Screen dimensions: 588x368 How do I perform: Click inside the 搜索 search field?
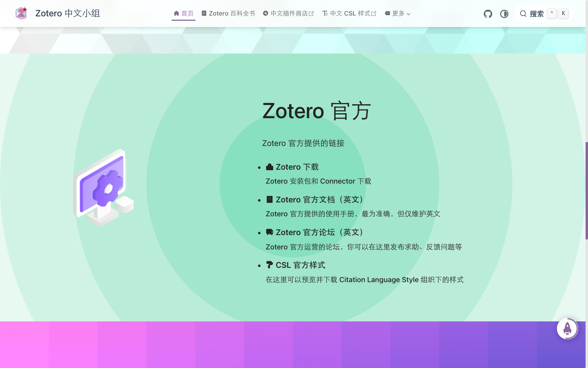[537, 13]
